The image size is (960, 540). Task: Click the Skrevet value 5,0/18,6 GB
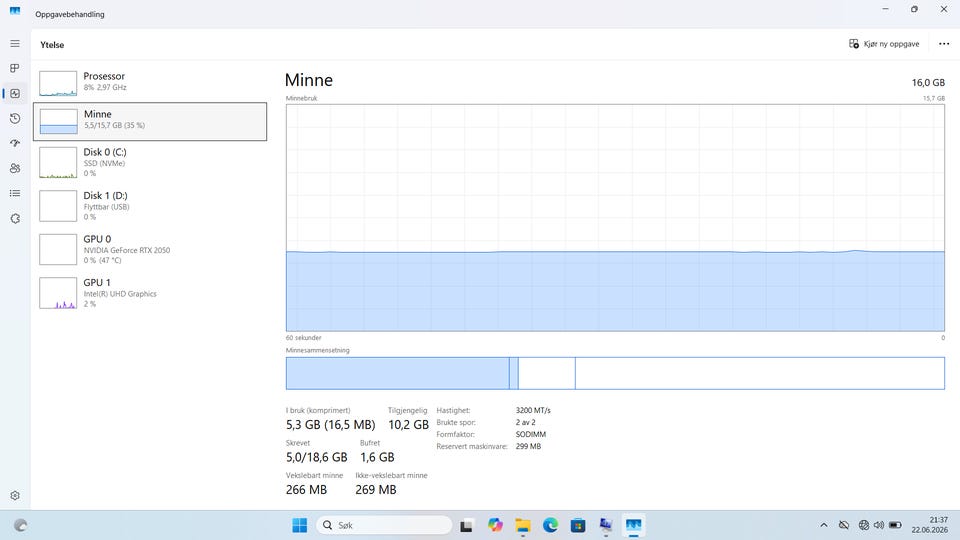click(x=317, y=457)
